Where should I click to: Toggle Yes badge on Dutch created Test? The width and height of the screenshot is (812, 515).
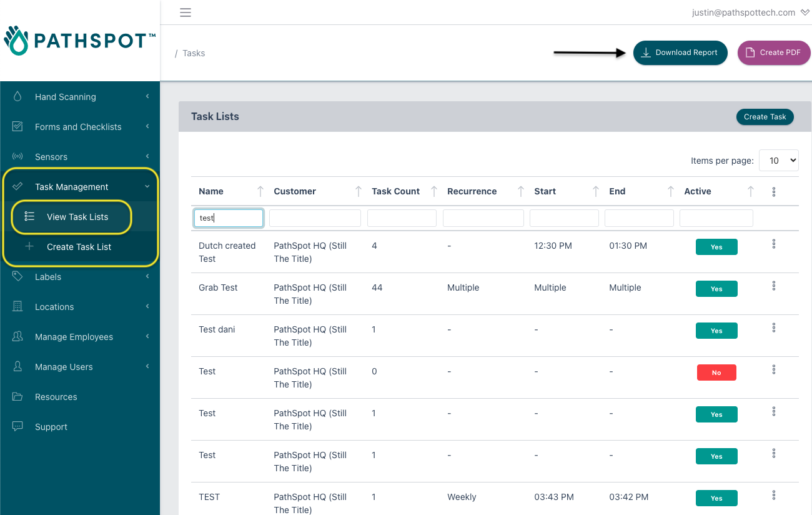[x=716, y=247]
